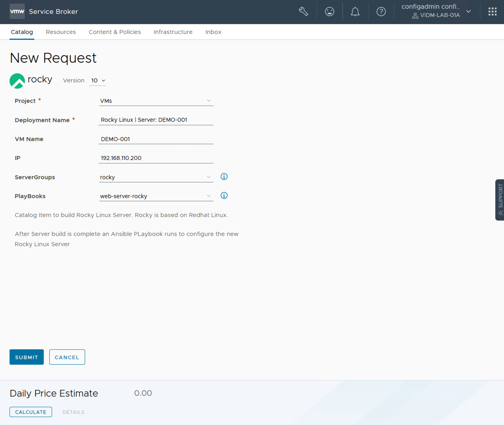This screenshot has height=425, width=504.
Task: Submit the new request
Action: [26, 357]
